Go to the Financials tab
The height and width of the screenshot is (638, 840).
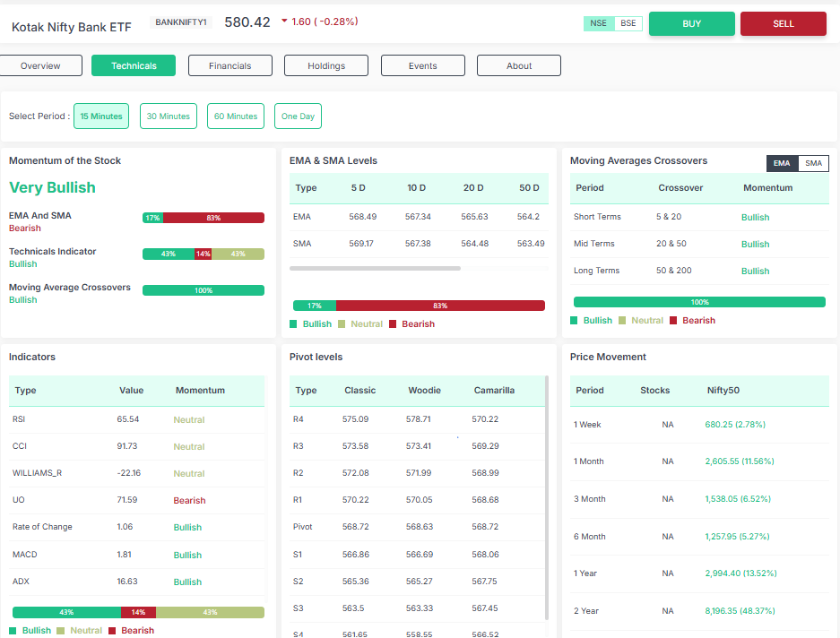(x=229, y=65)
